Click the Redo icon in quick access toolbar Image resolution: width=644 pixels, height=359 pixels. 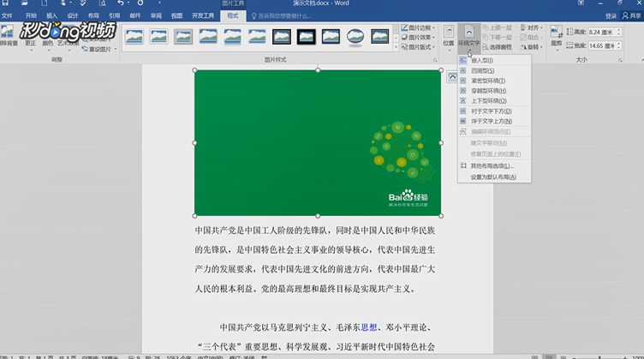click(140, 3)
